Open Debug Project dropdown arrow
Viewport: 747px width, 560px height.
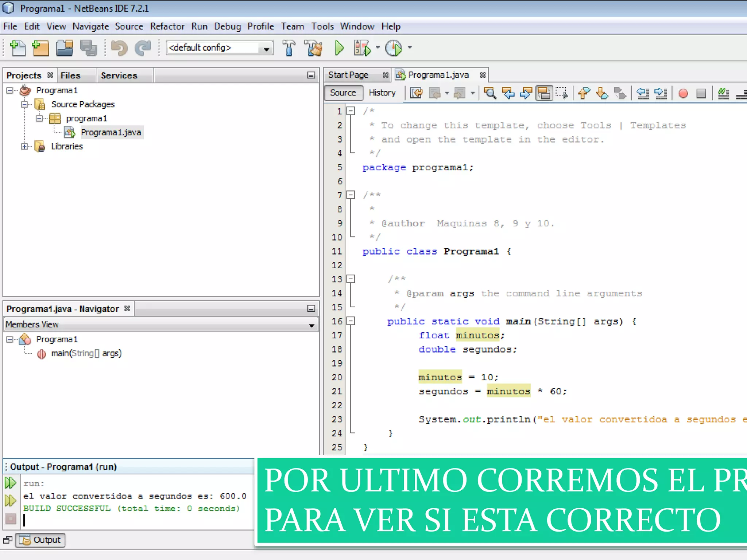click(x=378, y=47)
